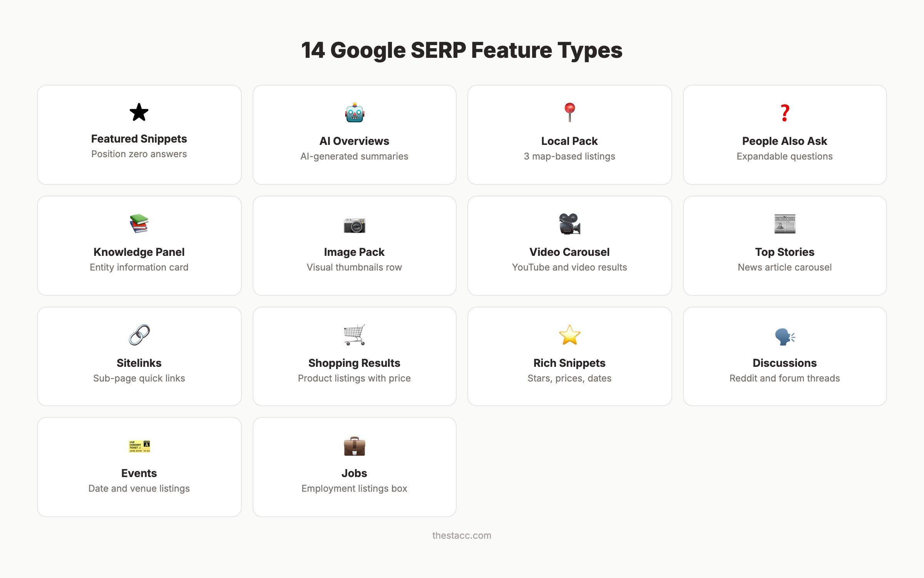Click the question mark icon on People Also Ask
The image size is (924, 578).
tap(785, 113)
